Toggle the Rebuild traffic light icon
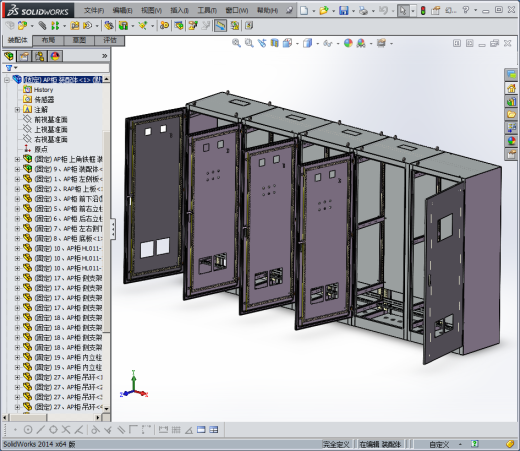The height and width of the screenshot is (451, 520). tap(423, 11)
